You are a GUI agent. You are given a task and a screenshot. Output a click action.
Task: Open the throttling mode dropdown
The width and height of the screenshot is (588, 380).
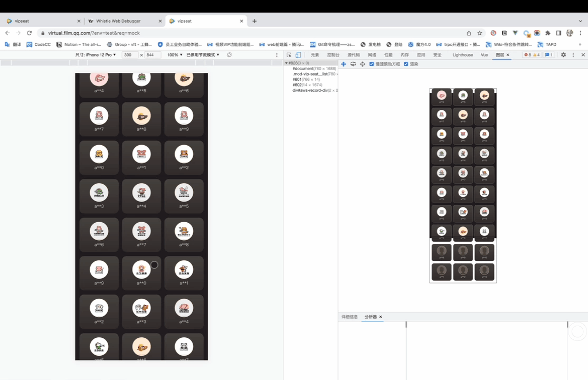203,55
